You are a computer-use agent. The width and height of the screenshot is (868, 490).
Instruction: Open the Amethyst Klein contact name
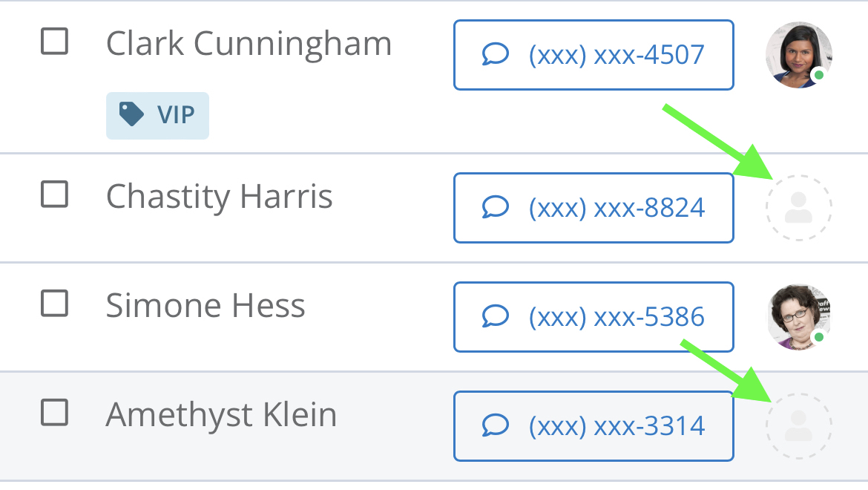point(221,414)
